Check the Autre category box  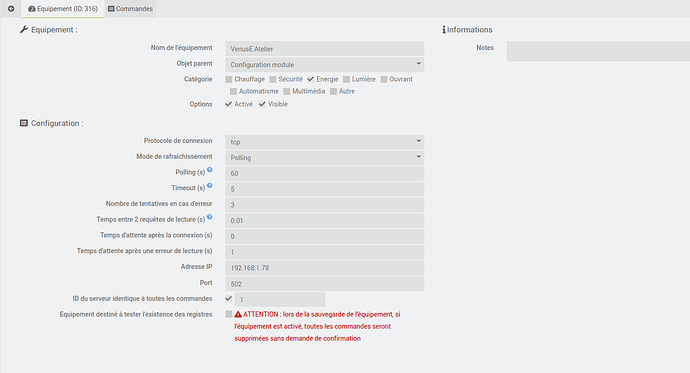(x=333, y=91)
